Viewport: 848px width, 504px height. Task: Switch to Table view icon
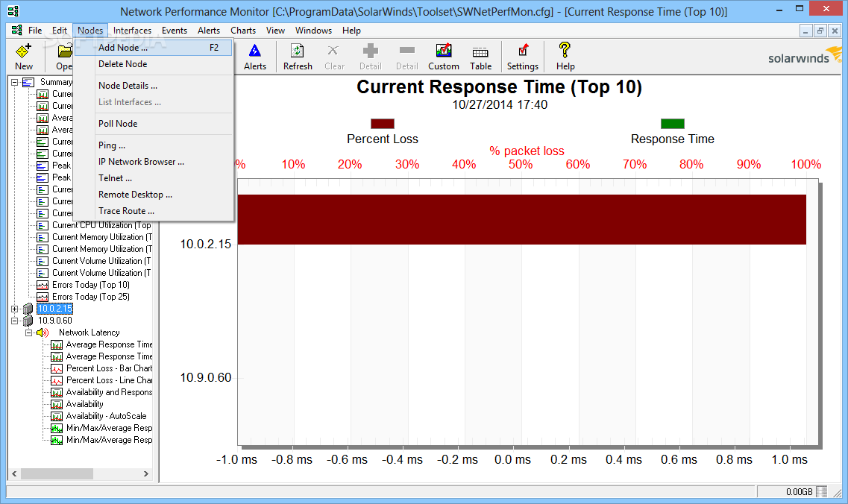480,52
